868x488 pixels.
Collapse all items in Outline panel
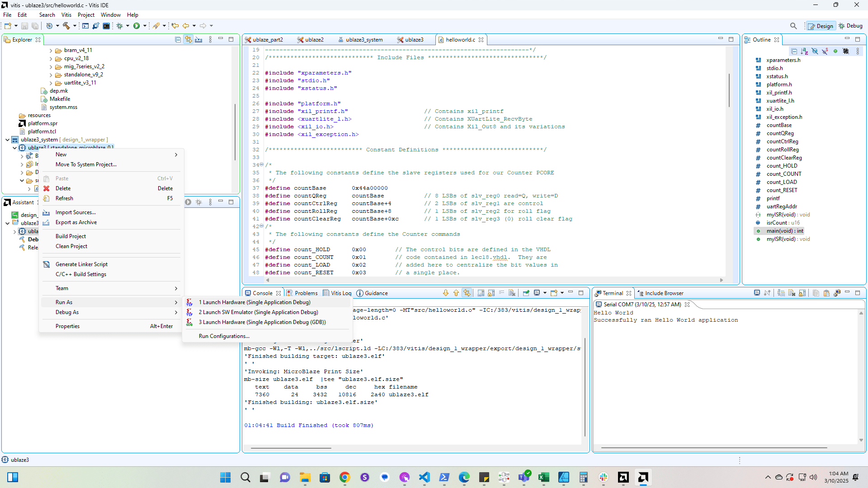(x=794, y=51)
